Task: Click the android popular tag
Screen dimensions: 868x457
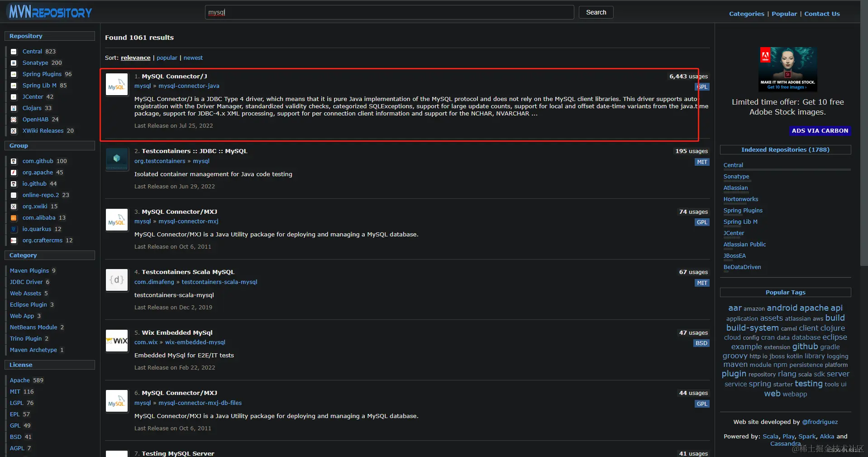Action: pos(782,308)
